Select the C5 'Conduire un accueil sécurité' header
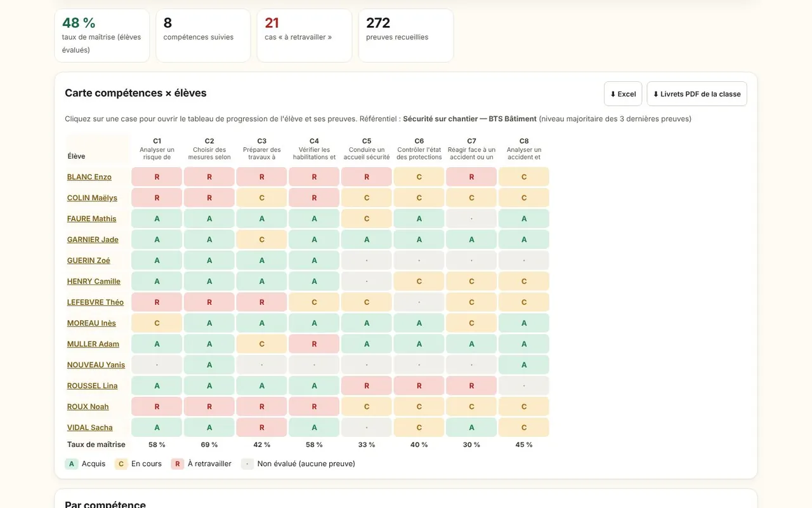Viewport: 812px width, 508px height. [367, 149]
